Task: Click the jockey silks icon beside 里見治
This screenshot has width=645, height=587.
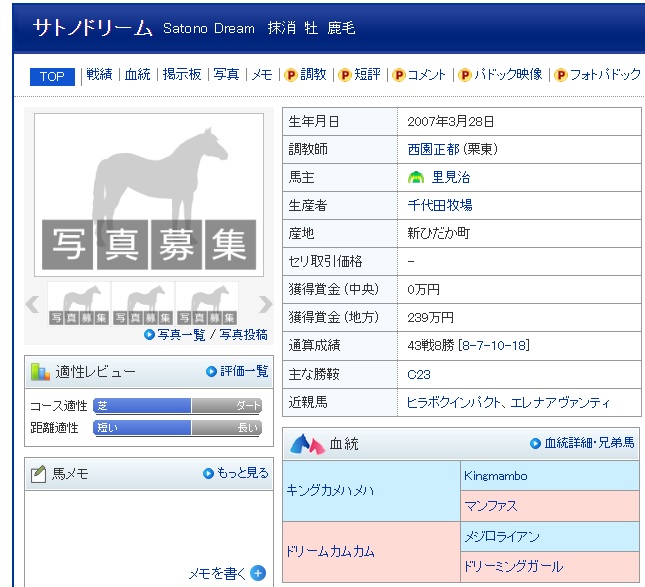Action: point(416,177)
